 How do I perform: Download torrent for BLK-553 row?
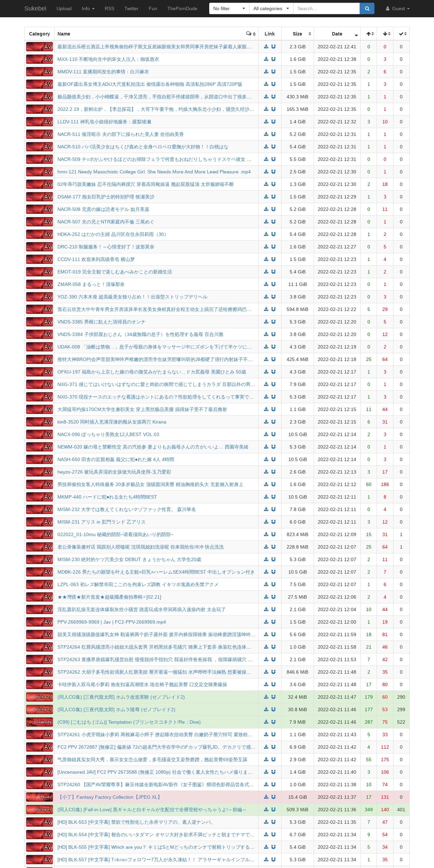coord(266,822)
